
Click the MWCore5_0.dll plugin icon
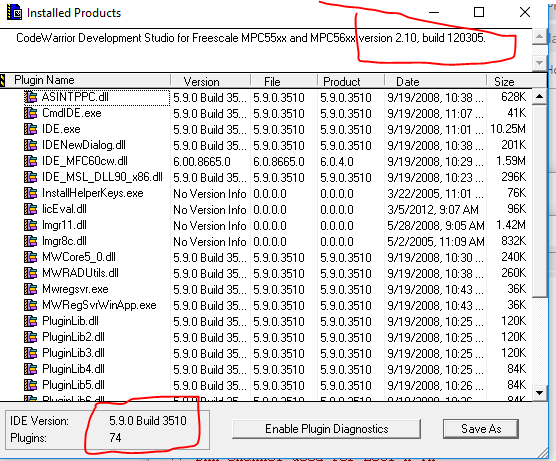coord(30,257)
